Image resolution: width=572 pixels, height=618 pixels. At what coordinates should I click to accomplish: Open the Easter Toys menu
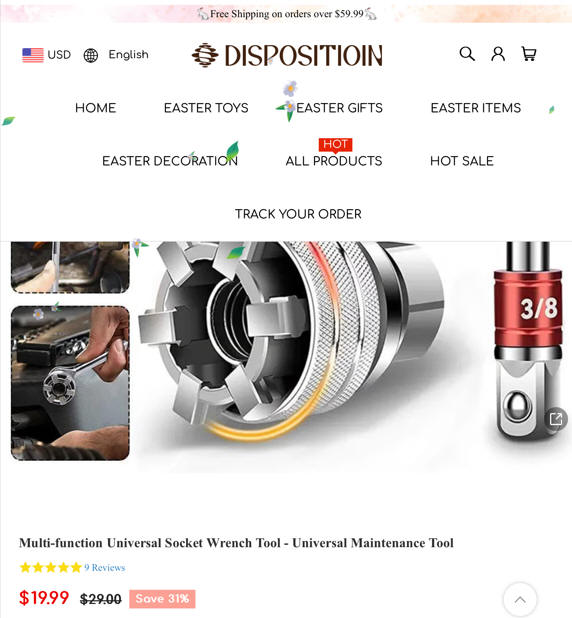click(206, 108)
